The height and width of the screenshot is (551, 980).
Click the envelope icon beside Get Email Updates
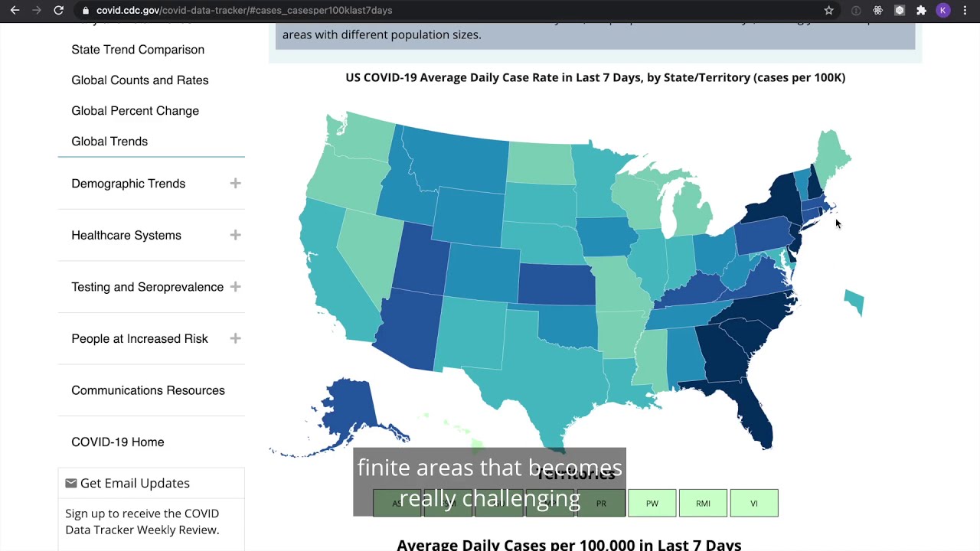[71, 483]
